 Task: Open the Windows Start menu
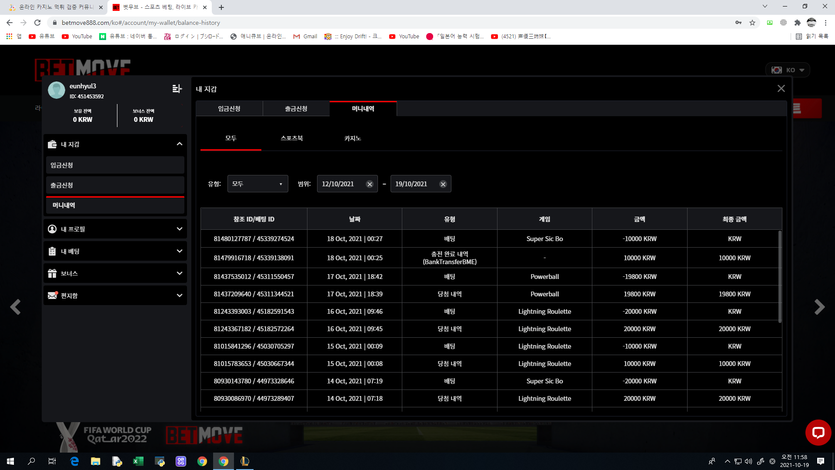pos(10,461)
